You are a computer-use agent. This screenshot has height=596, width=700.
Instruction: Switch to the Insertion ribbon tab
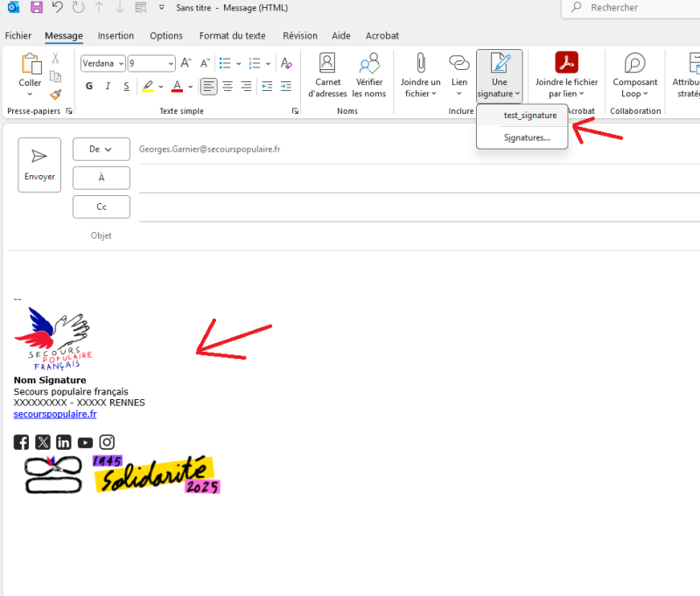tap(115, 36)
